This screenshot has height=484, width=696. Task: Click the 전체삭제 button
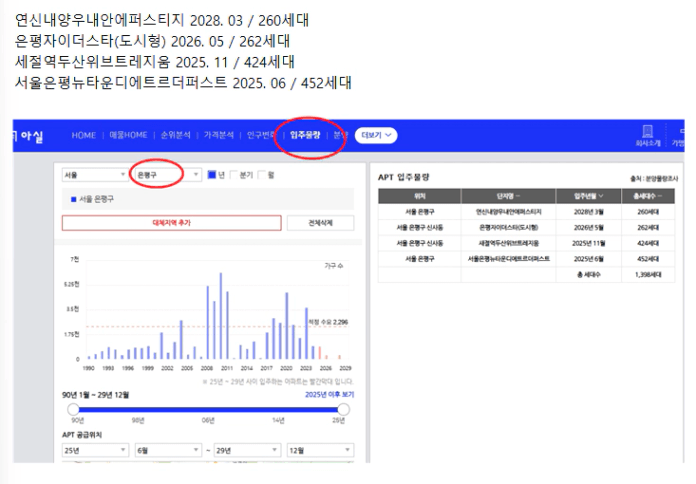[320, 223]
